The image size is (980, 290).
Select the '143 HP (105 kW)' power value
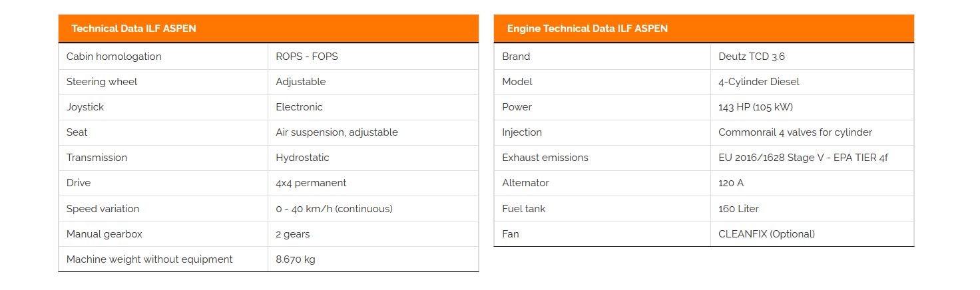tap(756, 107)
